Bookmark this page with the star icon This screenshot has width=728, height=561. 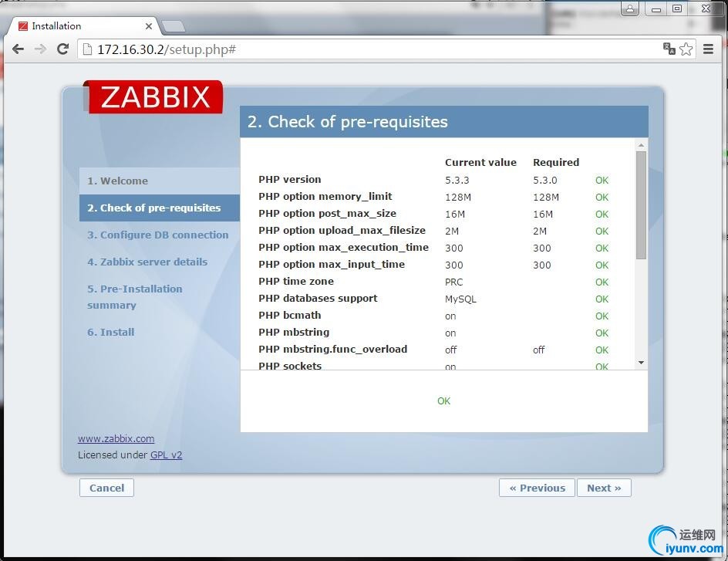coord(686,49)
